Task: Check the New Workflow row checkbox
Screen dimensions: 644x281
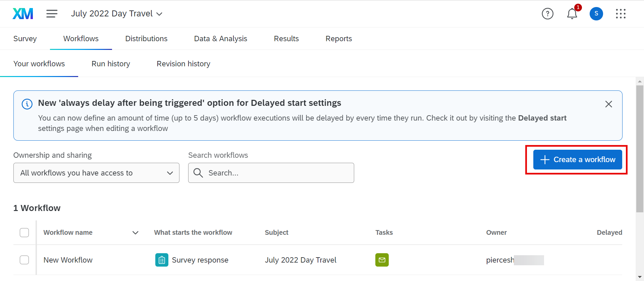Action: click(24, 260)
